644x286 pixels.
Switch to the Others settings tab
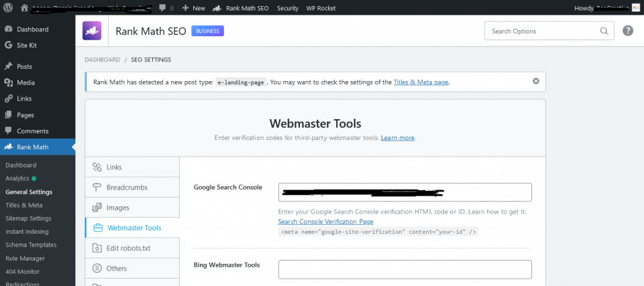tap(132, 269)
